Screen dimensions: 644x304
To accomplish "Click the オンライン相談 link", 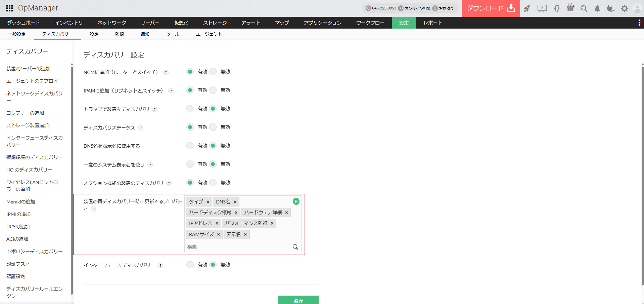I will click(x=414, y=8).
